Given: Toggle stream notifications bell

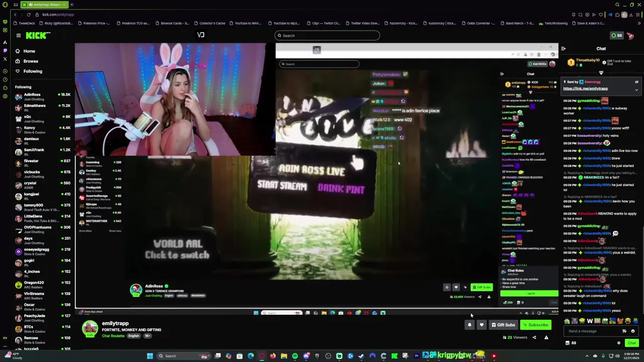Looking at the screenshot, I should (469, 325).
